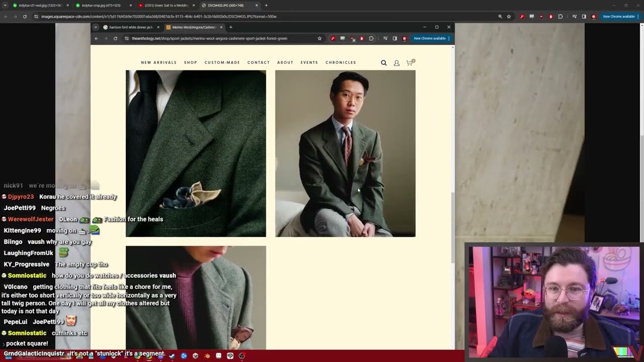Click profile avatar in back Chrome window
This screenshot has height=362, width=644.
(594, 17)
